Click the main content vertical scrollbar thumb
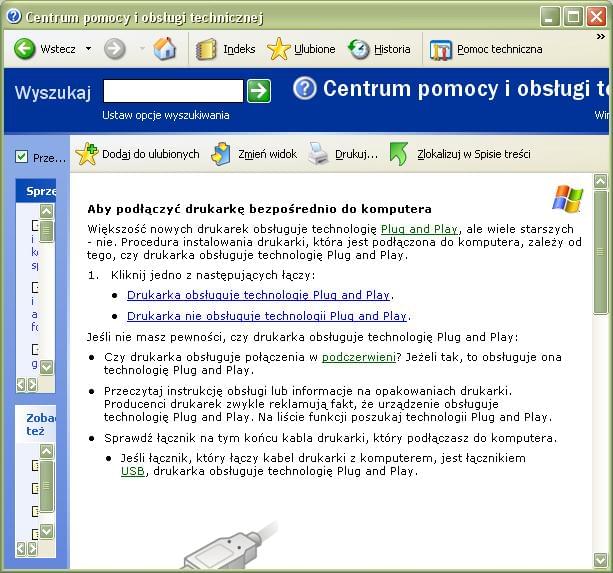 tap(600, 252)
